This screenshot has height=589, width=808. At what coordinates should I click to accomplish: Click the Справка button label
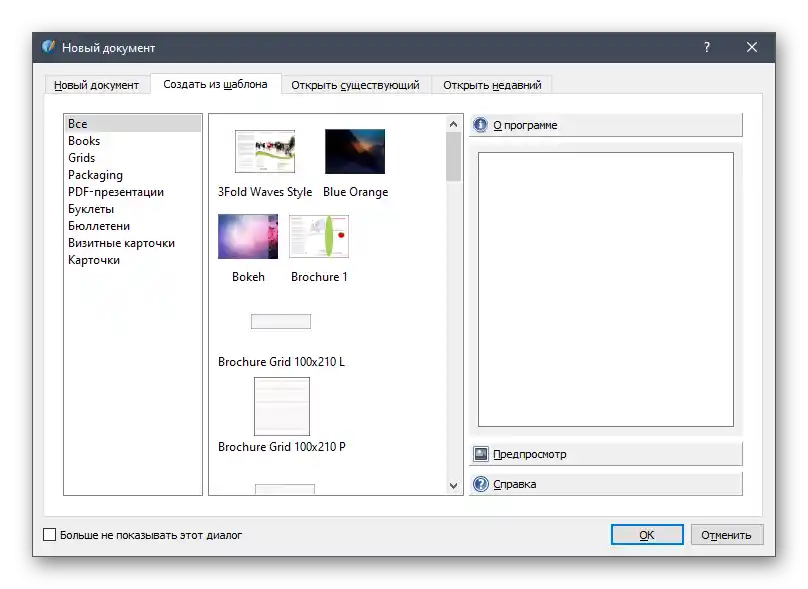515,484
